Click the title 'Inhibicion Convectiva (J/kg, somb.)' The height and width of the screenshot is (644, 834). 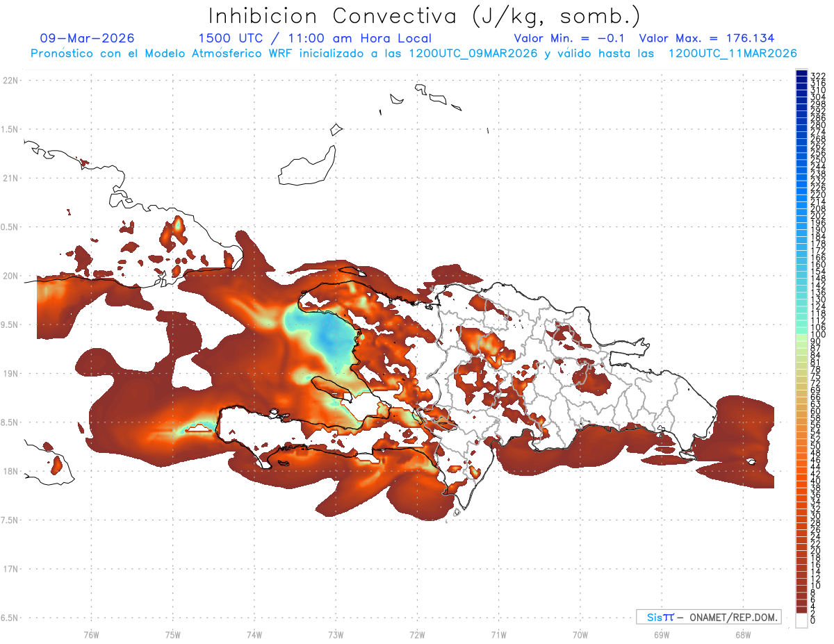(425, 15)
